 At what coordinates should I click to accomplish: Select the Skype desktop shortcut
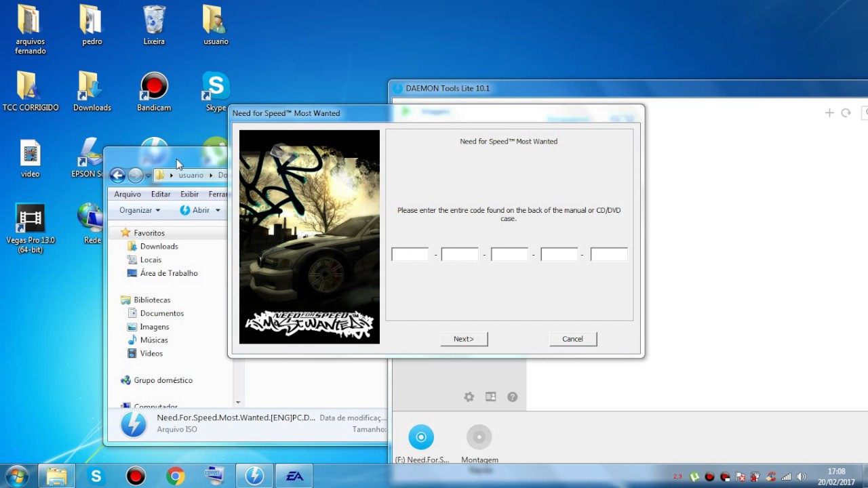tap(216, 91)
